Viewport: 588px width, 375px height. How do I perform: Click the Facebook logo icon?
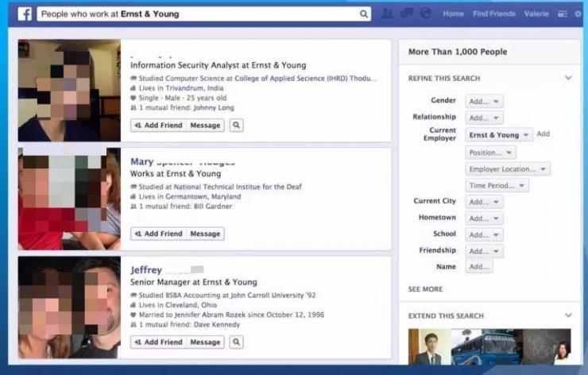pyautogui.click(x=25, y=14)
